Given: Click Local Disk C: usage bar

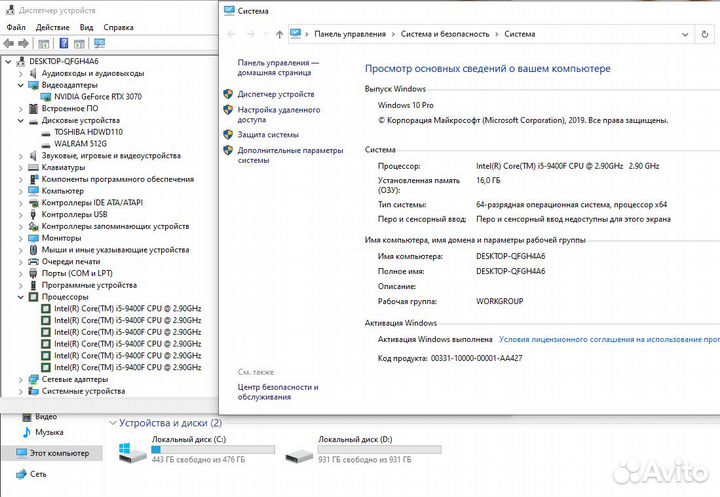Looking at the screenshot, I should [213, 449].
